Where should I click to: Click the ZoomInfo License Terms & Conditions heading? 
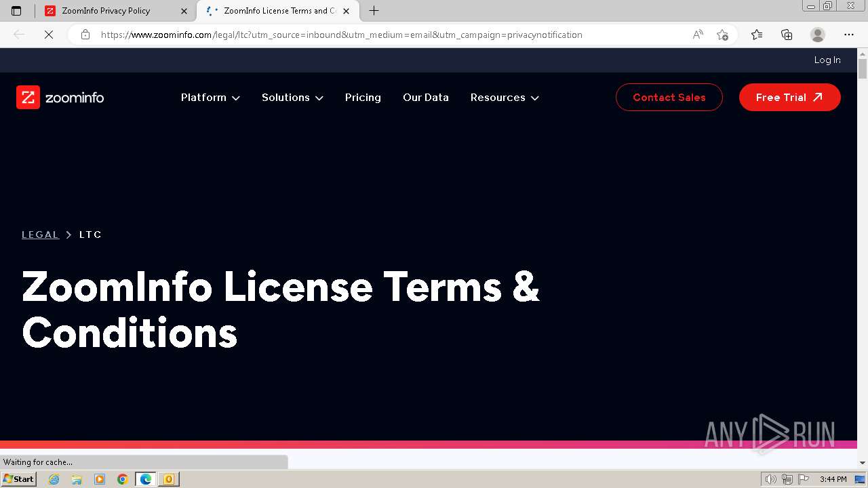[281, 309]
